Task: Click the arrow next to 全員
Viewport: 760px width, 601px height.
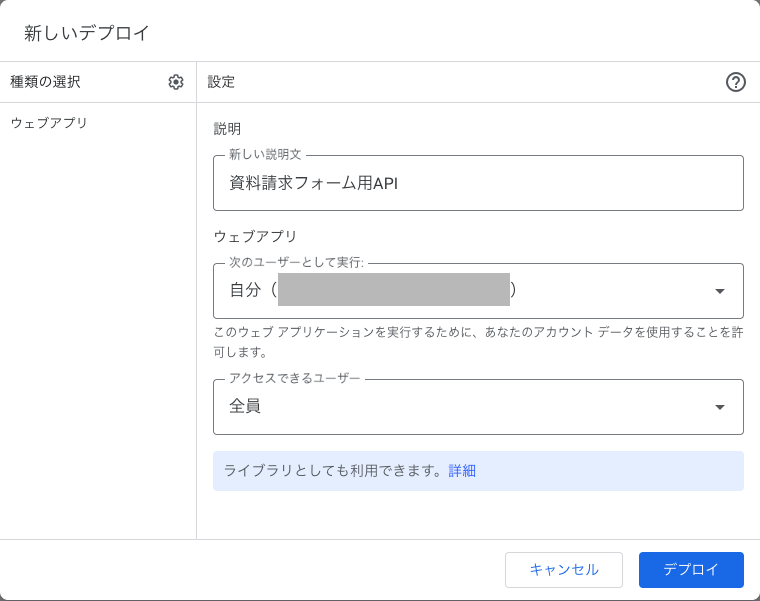Action: [x=720, y=407]
